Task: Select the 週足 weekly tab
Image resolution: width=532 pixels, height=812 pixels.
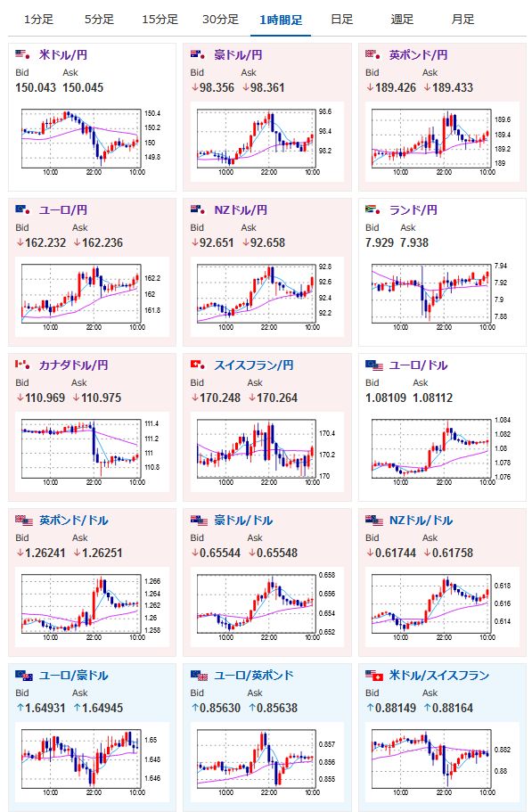Action: point(402,20)
